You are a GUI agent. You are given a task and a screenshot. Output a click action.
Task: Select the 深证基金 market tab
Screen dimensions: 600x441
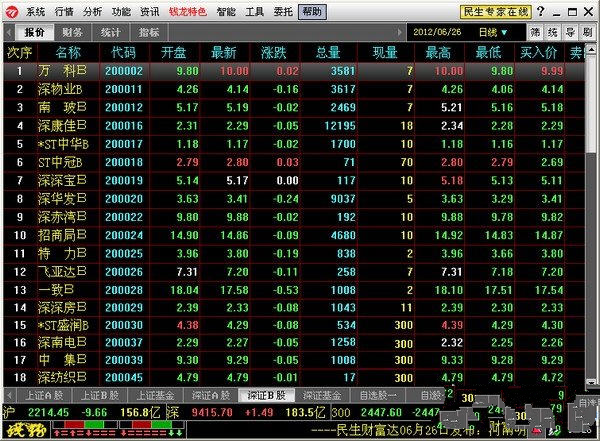coord(322,395)
